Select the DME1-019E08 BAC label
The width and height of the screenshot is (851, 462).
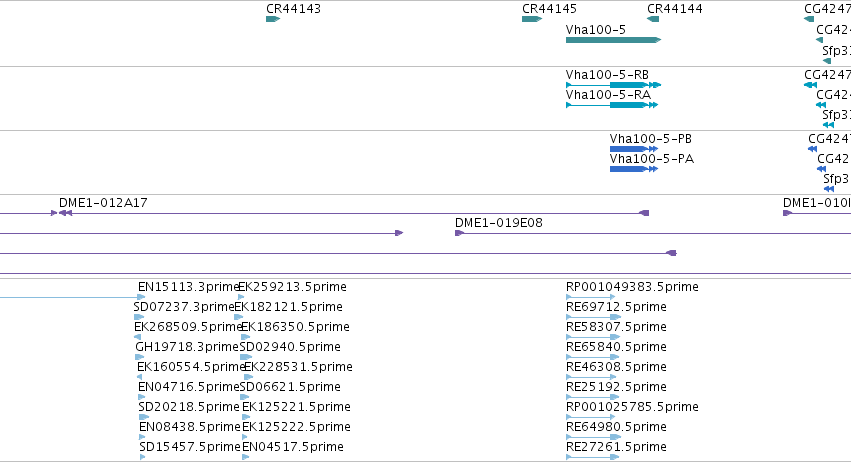click(x=499, y=223)
